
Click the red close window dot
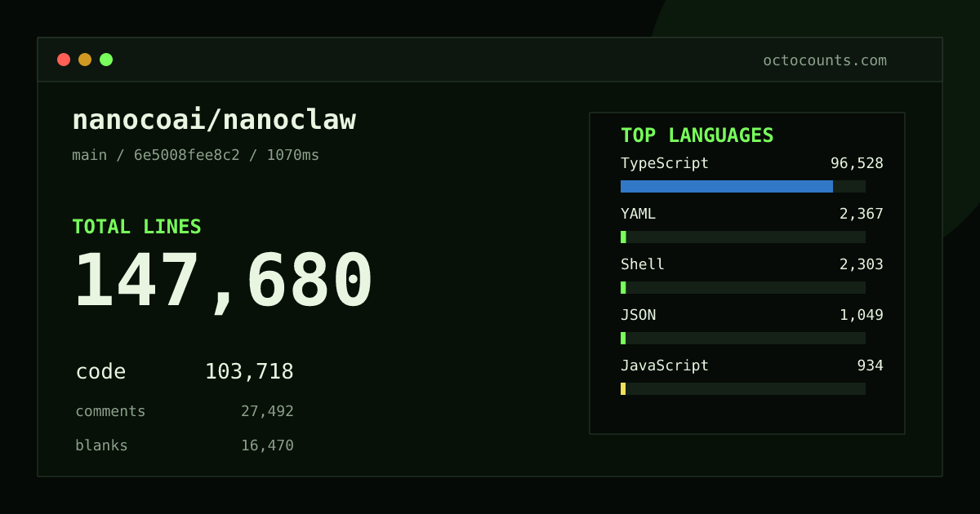pyautogui.click(x=64, y=60)
